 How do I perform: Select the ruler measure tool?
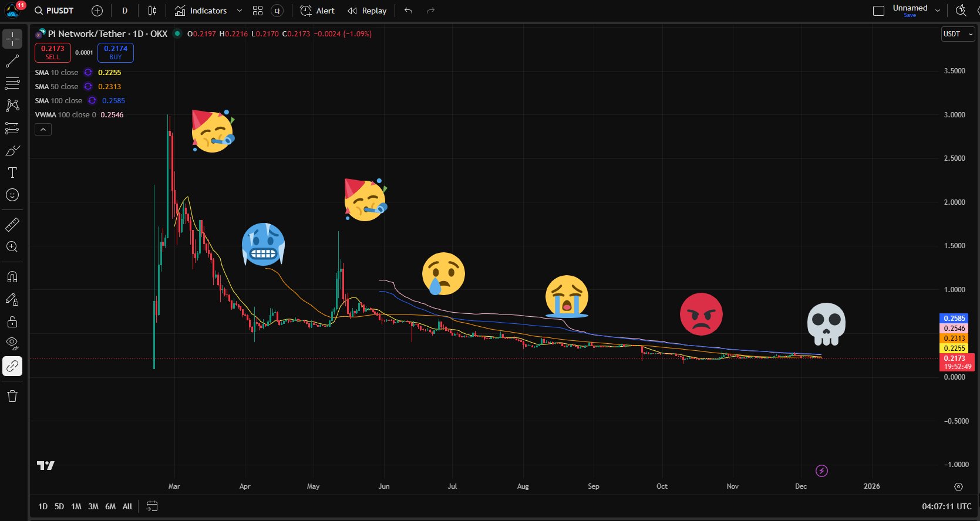pos(12,224)
